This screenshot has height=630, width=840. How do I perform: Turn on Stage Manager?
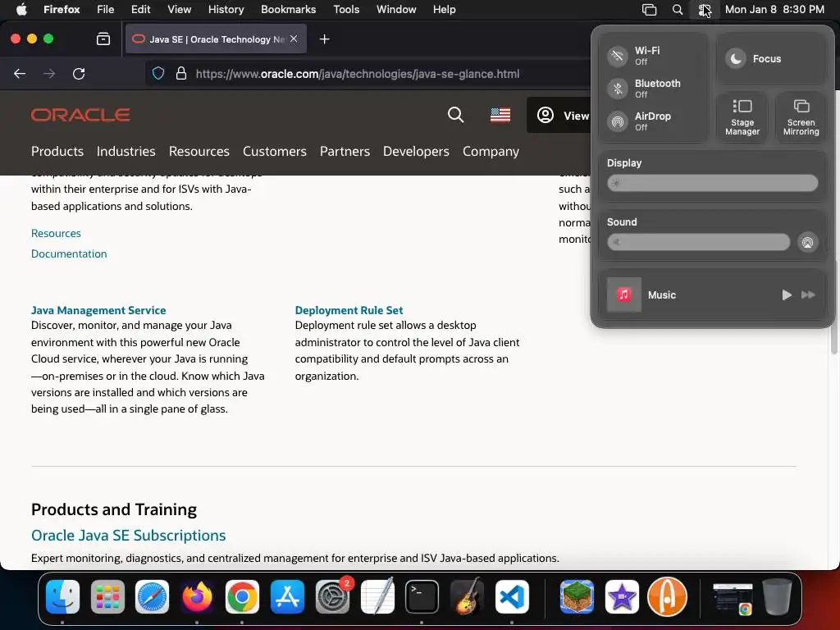742,117
